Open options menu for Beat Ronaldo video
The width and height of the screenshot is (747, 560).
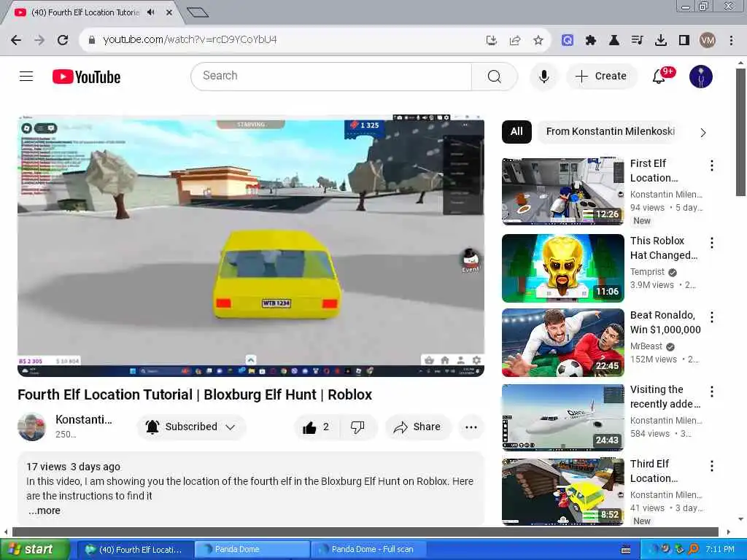[x=712, y=317]
